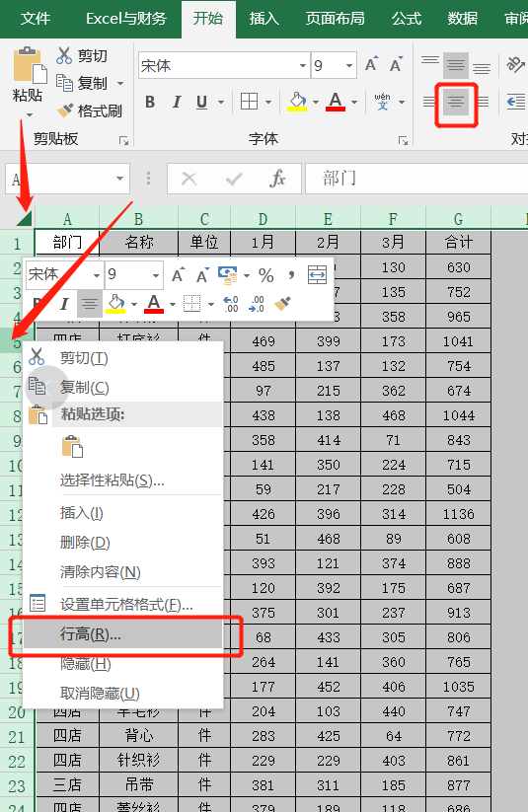Toggle Italic in the ribbon

[x=177, y=102]
